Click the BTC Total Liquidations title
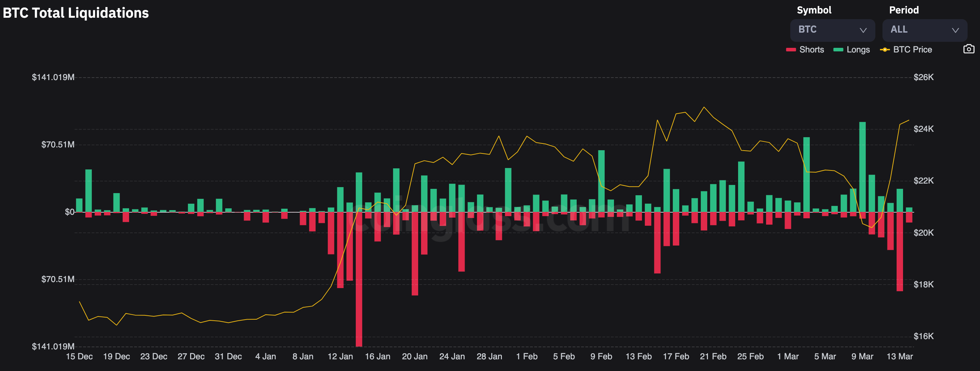980x371 pixels. click(x=76, y=13)
